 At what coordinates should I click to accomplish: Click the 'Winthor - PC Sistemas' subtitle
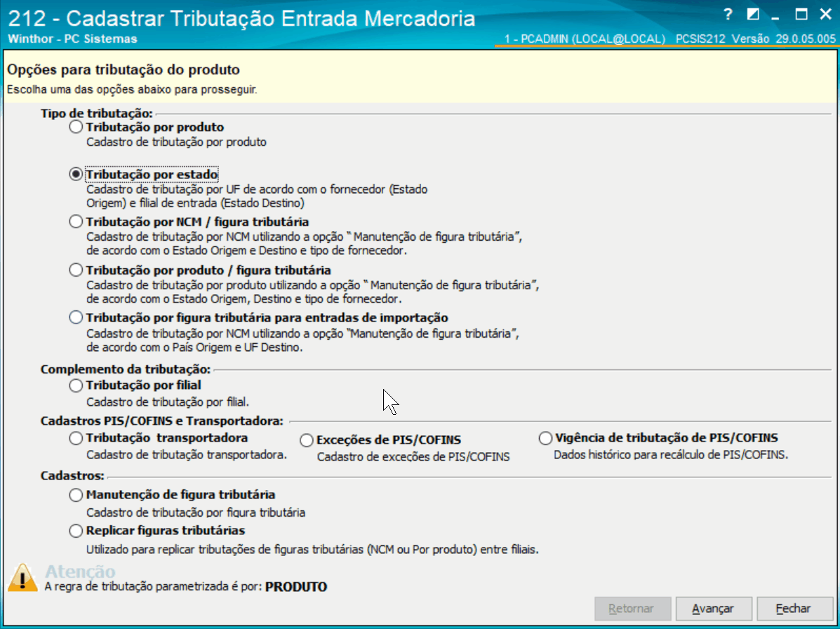click(72, 39)
